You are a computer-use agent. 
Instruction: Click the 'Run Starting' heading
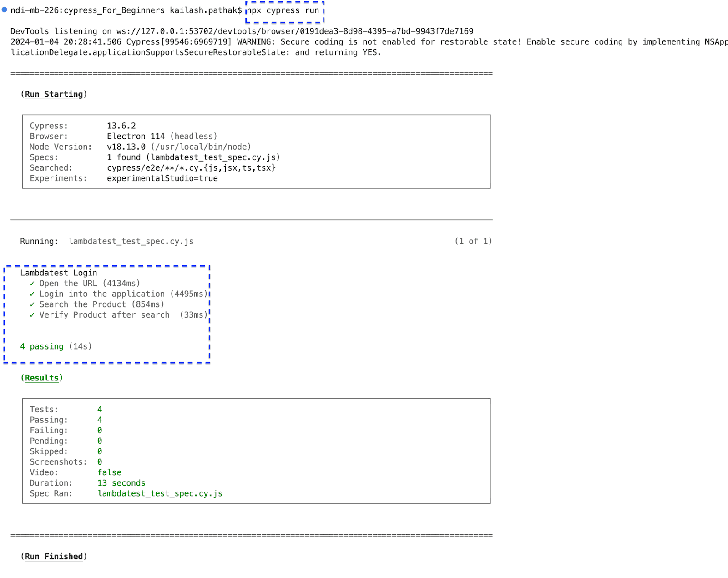click(54, 94)
